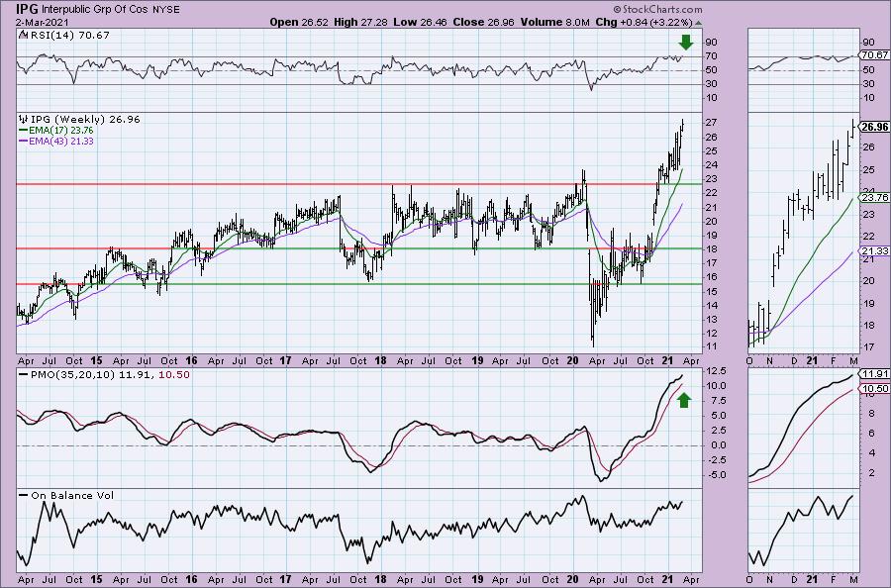Click the IPG ticker symbol in the header
Viewport: 891px width, 588px height.
pyautogui.click(x=27, y=9)
